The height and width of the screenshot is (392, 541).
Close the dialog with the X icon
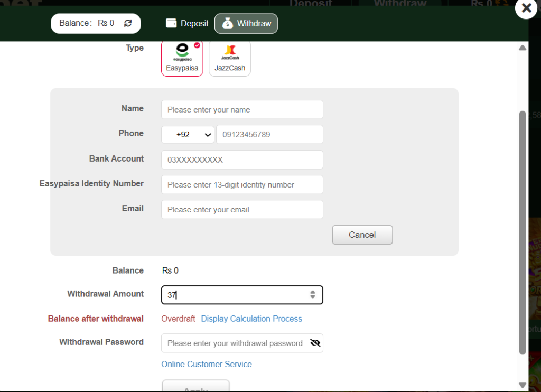[527, 7]
